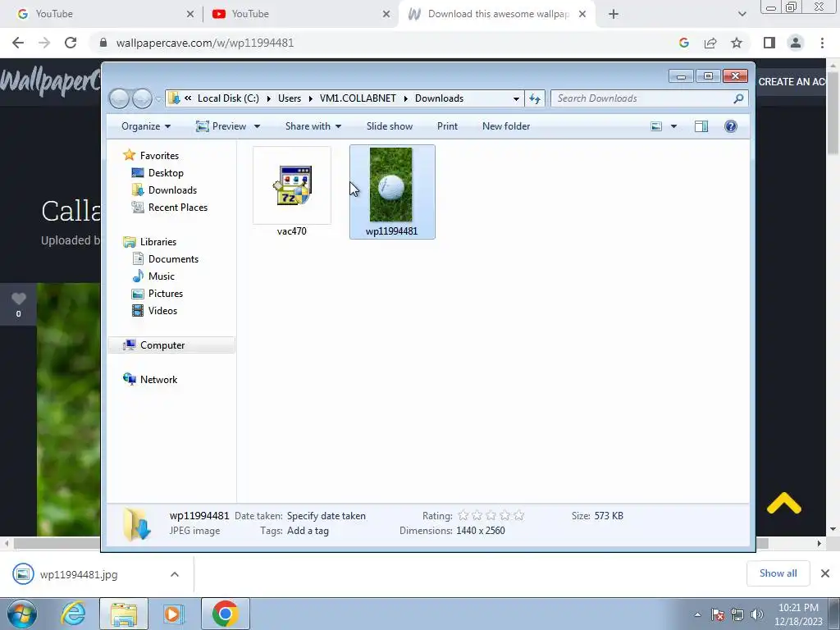Image resolution: width=840 pixels, height=630 pixels.
Task: Switch to the first YouTube tab in Chrome
Action: coord(102,14)
